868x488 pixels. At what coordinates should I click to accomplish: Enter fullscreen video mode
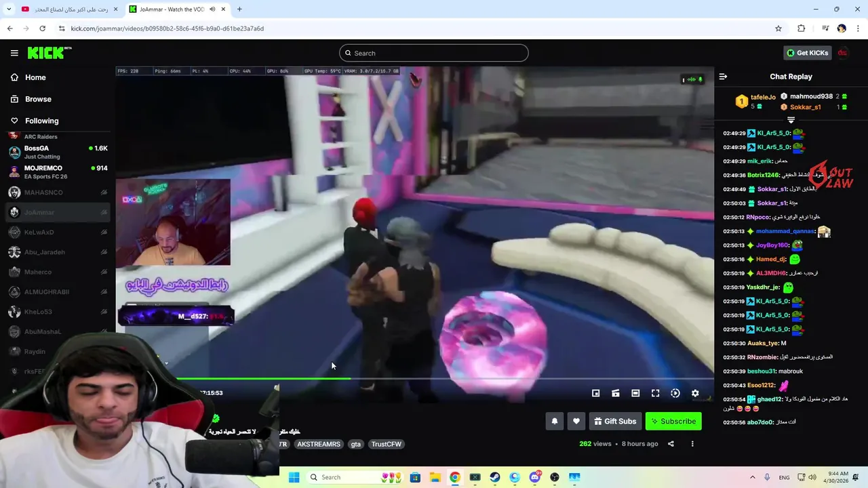[655, 393]
